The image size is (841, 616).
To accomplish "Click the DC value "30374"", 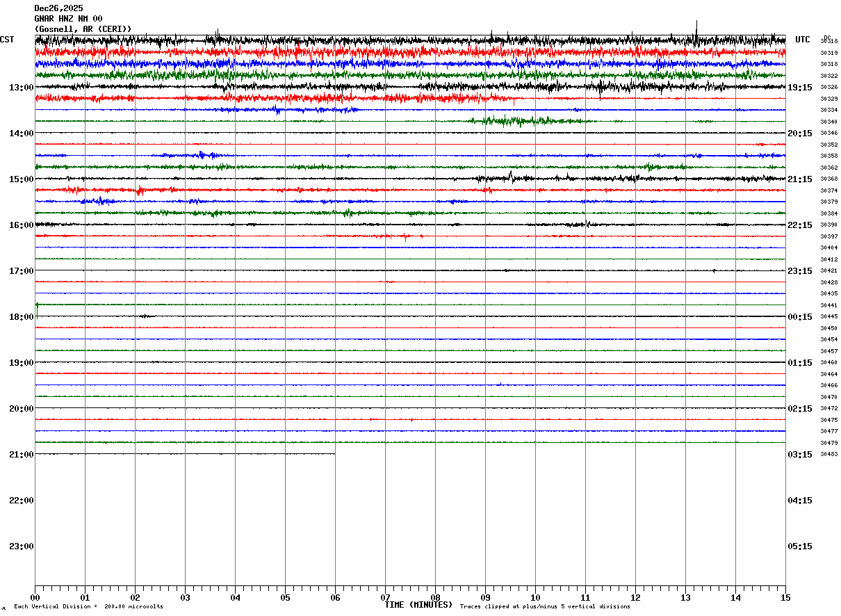I will (x=828, y=191).
